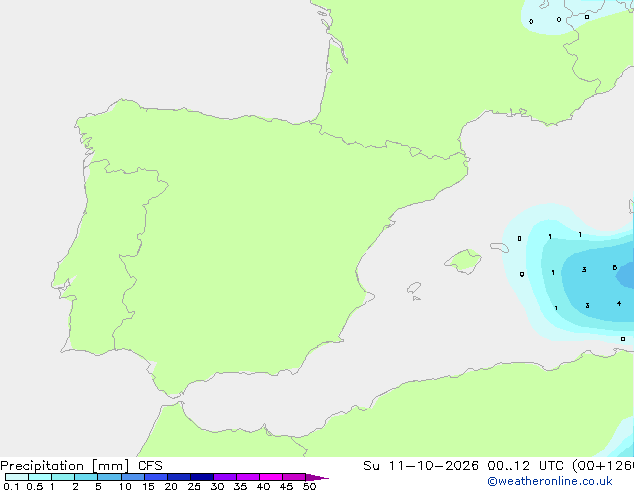
Task: Click the "Precipitation [mm] CFS" title text
Action: (81, 466)
